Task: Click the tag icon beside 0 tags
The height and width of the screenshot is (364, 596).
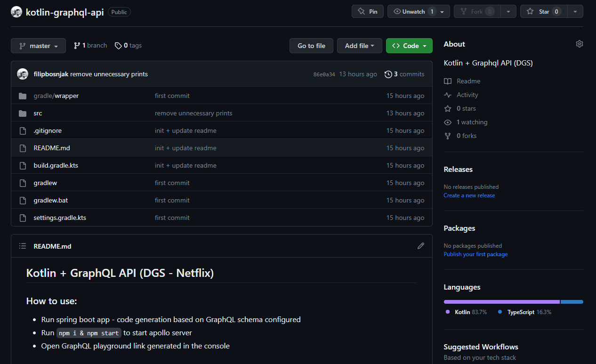Action: click(118, 46)
